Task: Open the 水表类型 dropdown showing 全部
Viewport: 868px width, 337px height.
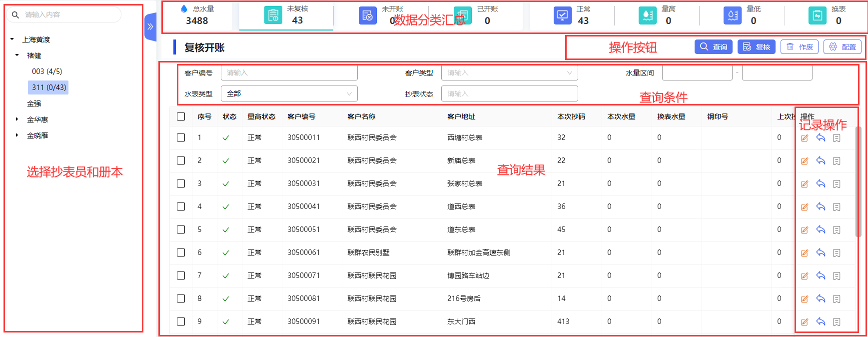Action: [x=289, y=93]
